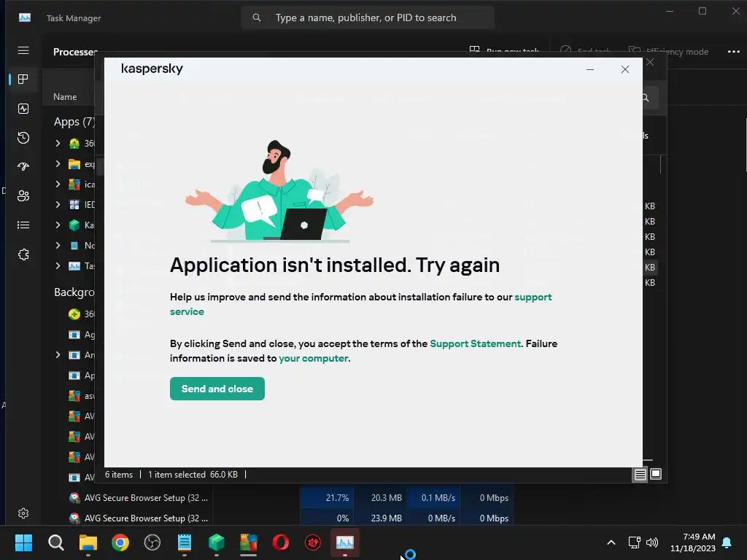Open Services page in Task Manager sidebar
This screenshot has height=560, width=747.
[23, 254]
